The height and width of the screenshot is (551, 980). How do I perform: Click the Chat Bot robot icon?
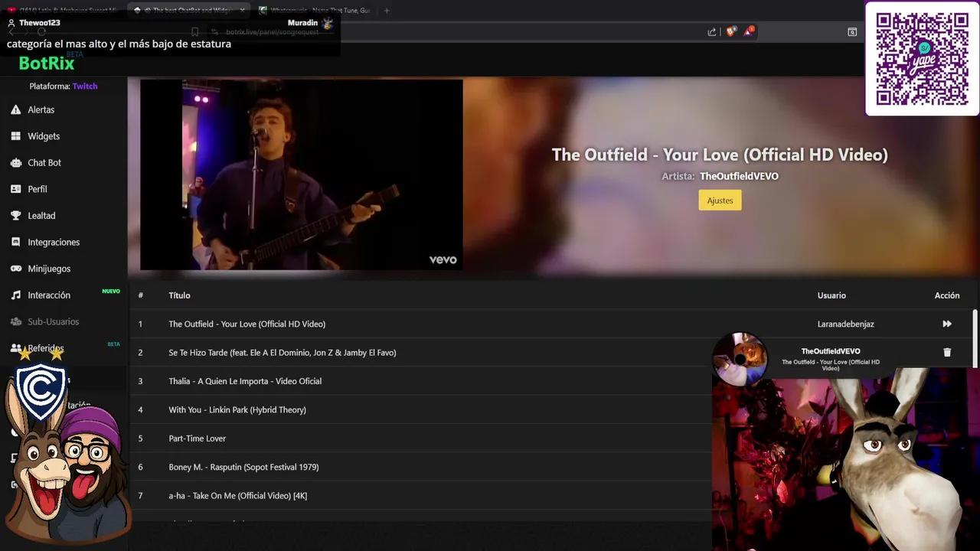point(15,162)
